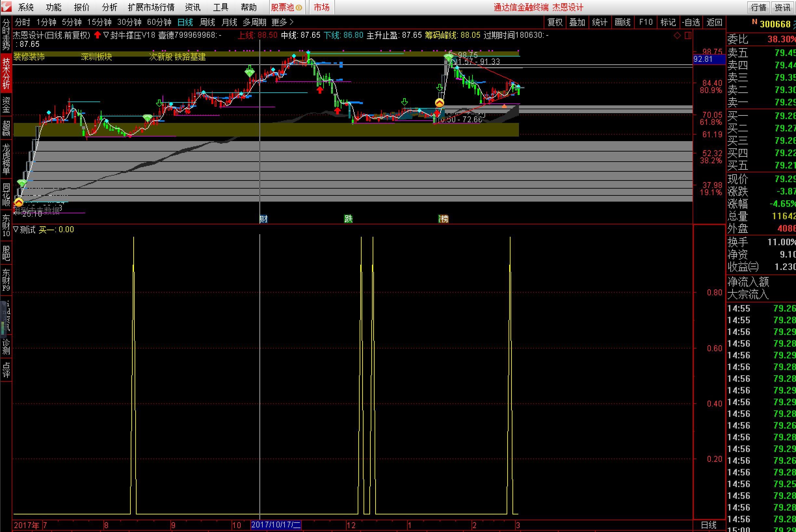The width and height of the screenshot is (796, 532).
Task: Expand the 封牛撑压V18 indicator menu
Action: tap(106, 35)
